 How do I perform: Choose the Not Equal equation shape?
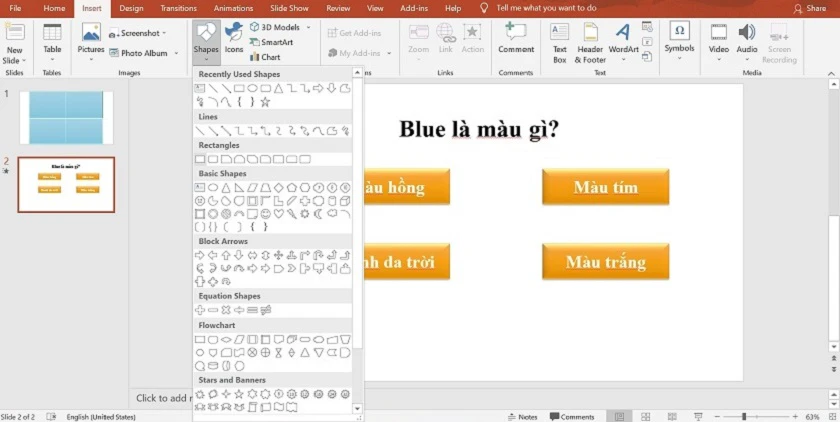point(266,310)
